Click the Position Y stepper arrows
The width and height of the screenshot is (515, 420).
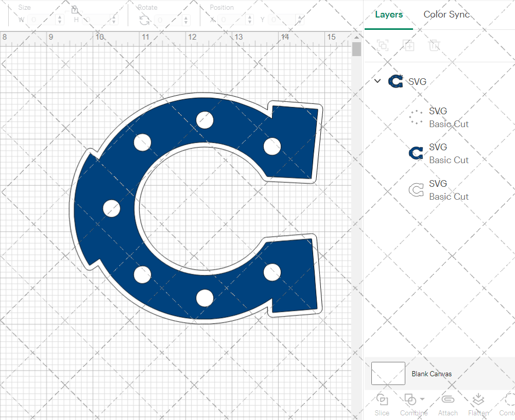(x=300, y=20)
